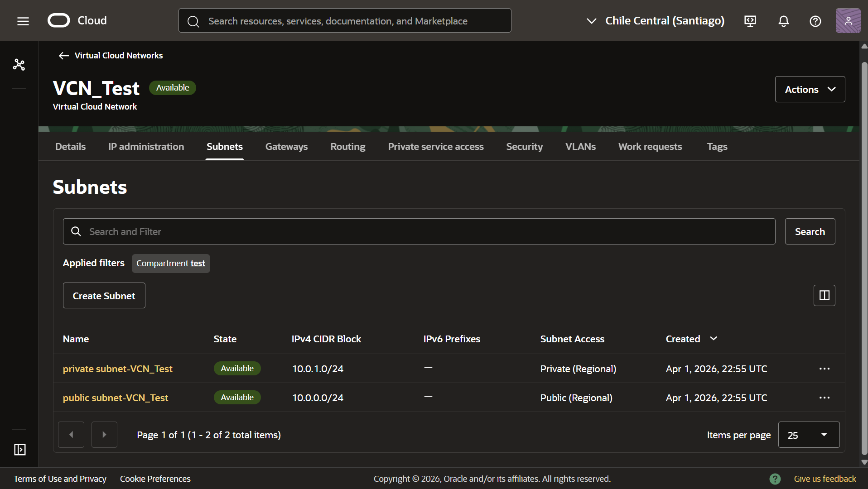Click the Oracle Cloud logo
868x489 pixels.
(77, 20)
